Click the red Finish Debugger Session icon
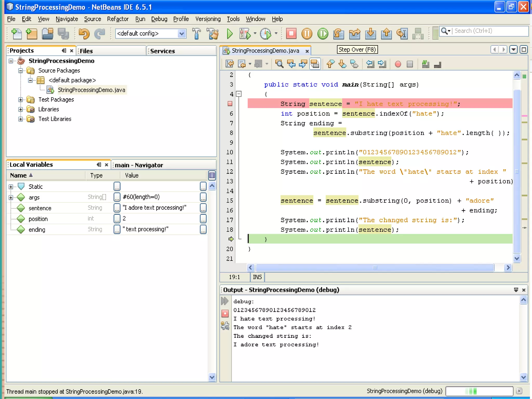 (x=291, y=34)
